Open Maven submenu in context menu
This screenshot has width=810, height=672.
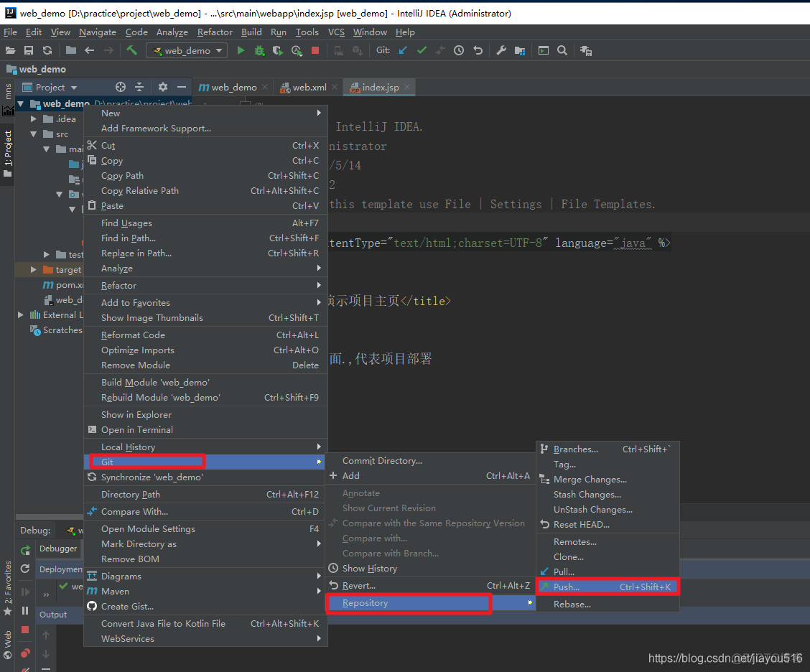click(205, 592)
